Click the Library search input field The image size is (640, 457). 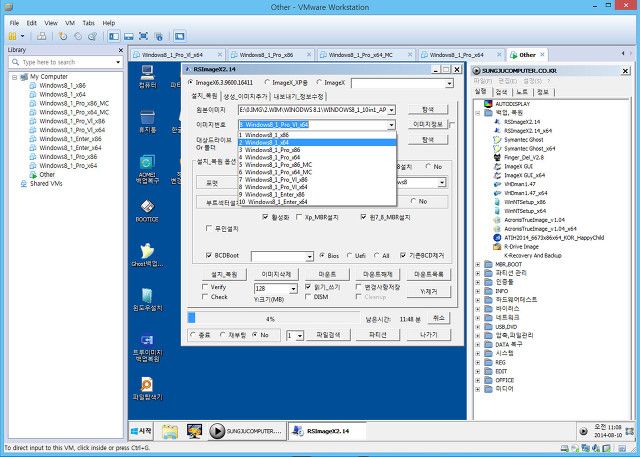pos(65,62)
